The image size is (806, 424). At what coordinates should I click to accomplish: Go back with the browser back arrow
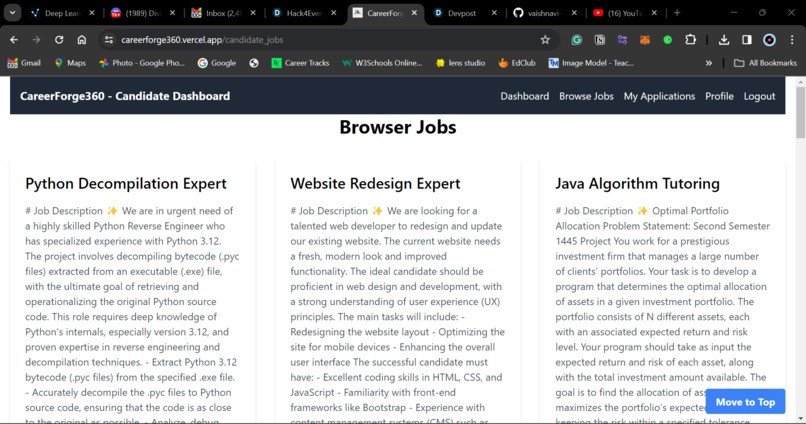click(x=14, y=40)
